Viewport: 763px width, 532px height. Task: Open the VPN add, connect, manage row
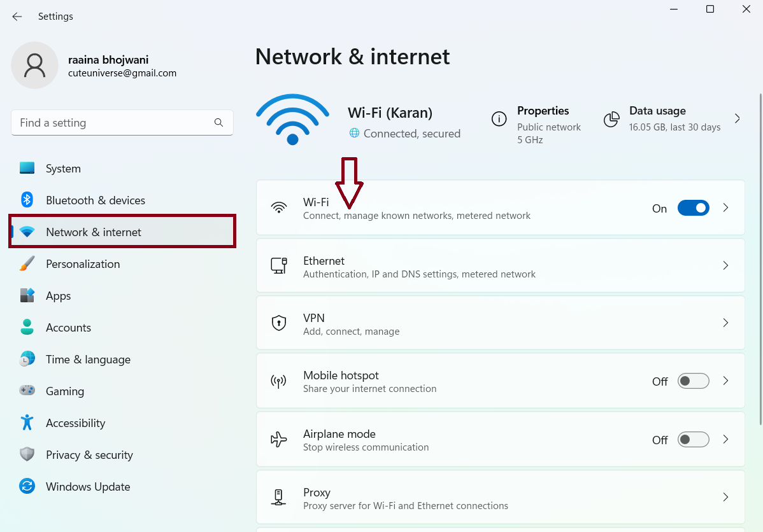click(446, 323)
